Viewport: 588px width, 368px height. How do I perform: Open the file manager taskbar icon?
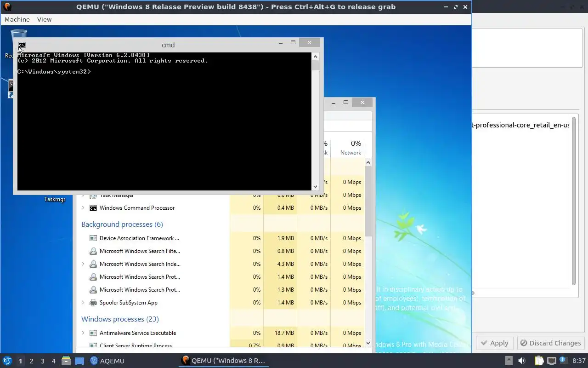[x=66, y=361]
